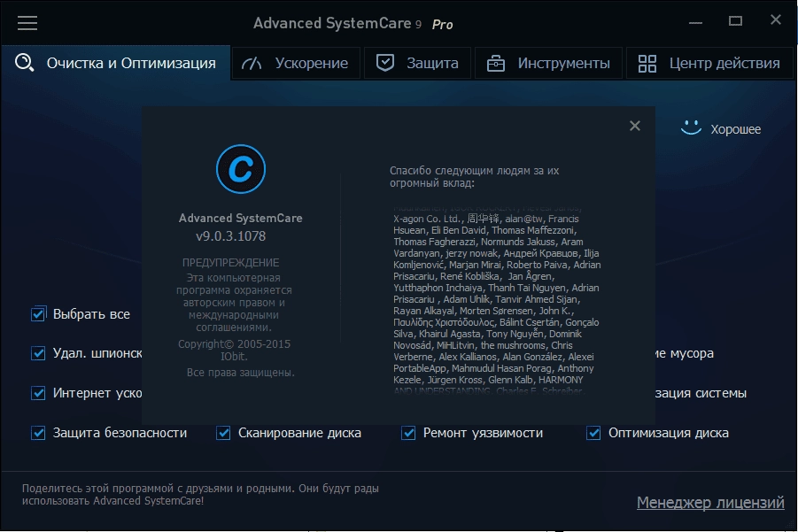Toggle the Интернет ускорение checkbox
This screenshot has width=798, height=532.
coord(38,393)
